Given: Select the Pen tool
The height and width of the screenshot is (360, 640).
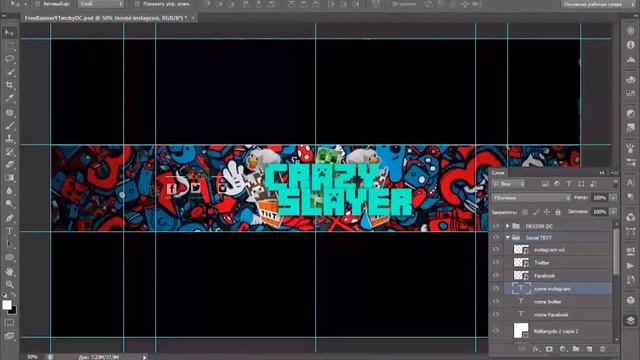Looking at the screenshot, I should (x=10, y=218).
